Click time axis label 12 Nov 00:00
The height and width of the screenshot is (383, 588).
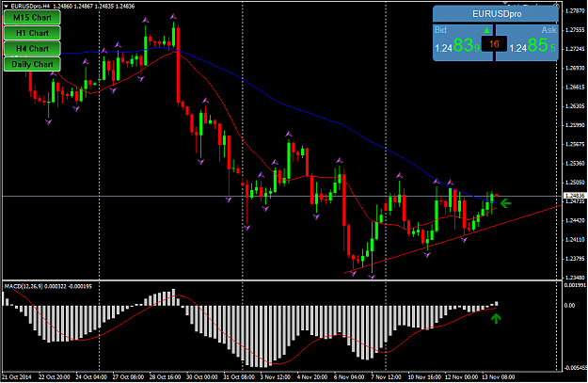click(461, 376)
